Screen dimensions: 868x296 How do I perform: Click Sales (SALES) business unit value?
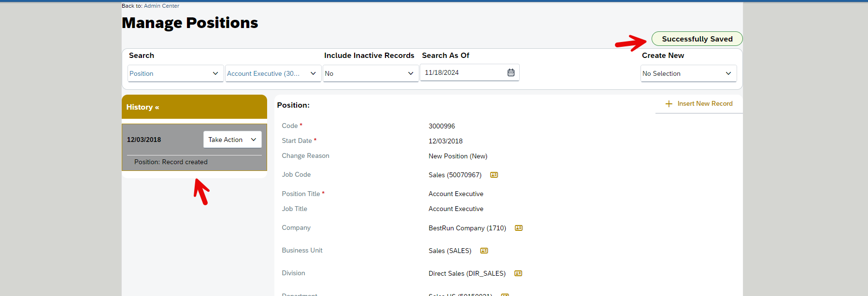click(x=450, y=251)
